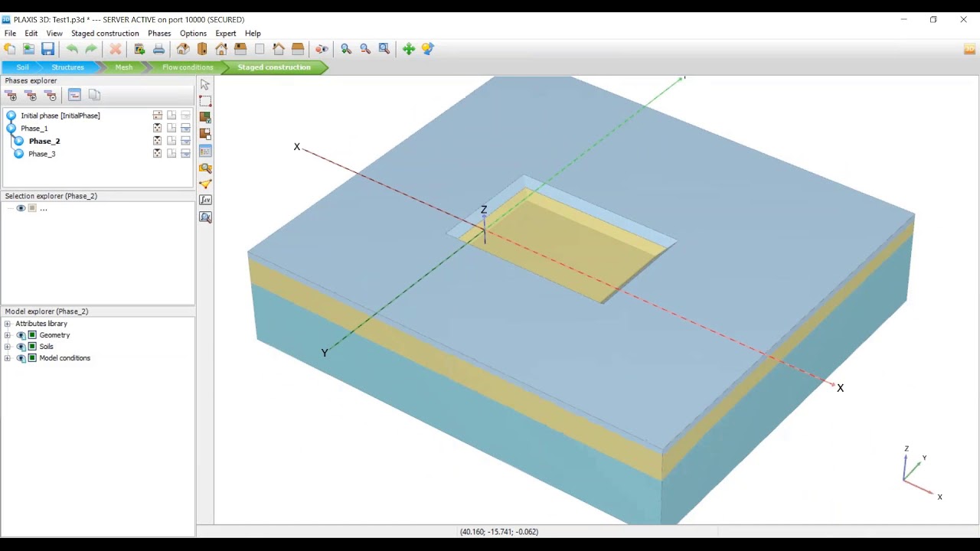This screenshot has width=980, height=551.
Task: Toggle Soils green activation checkbox
Action: click(x=32, y=347)
